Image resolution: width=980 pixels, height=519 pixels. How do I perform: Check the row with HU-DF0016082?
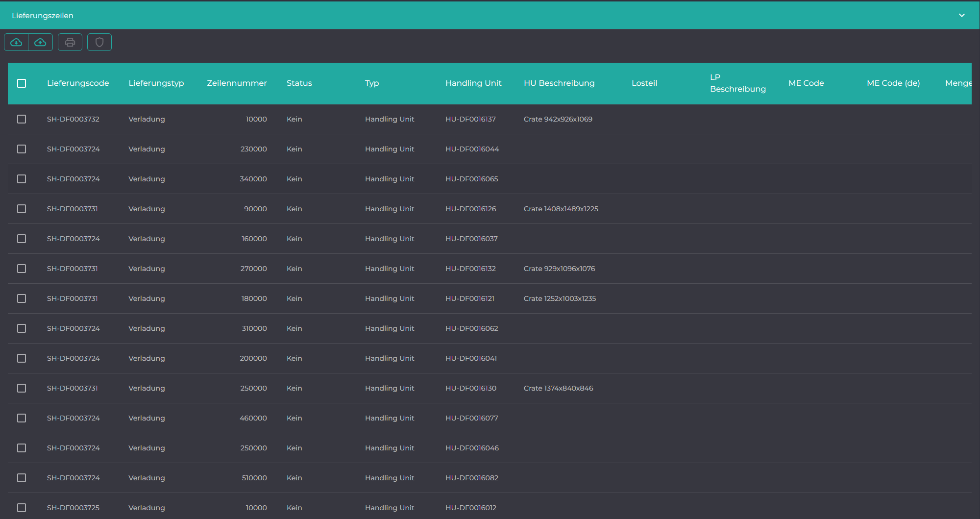[x=22, y=478]
